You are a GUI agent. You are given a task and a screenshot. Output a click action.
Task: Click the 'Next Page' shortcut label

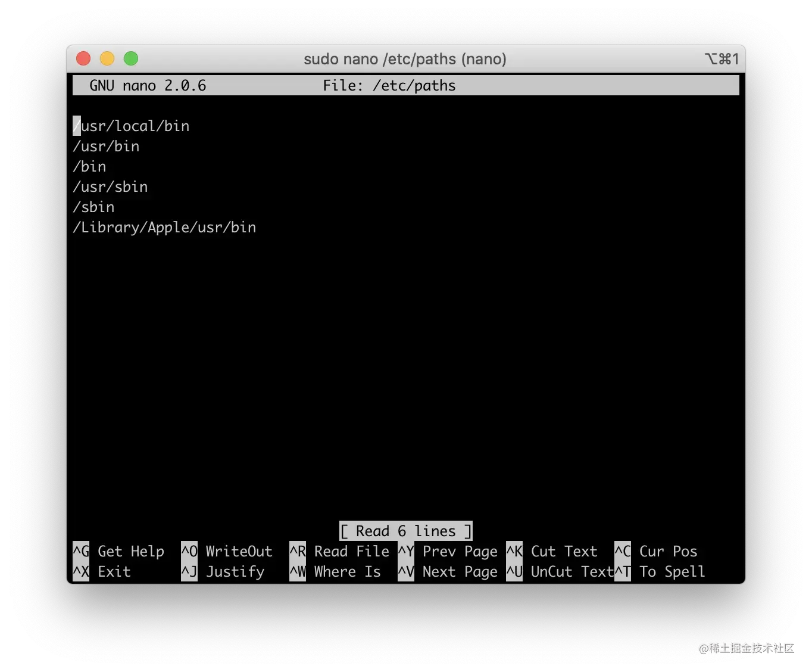(x=460, y=571)
